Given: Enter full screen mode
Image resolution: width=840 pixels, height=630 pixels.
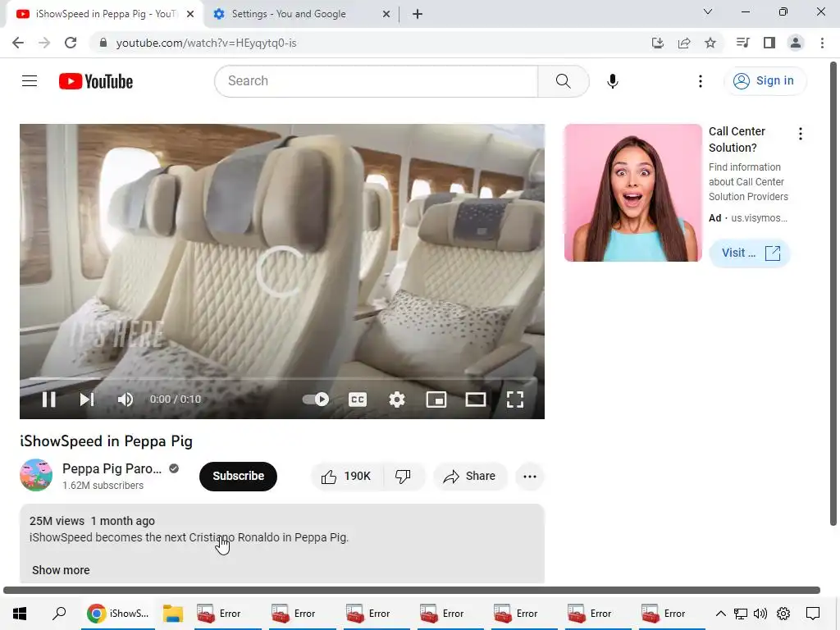Looking at the screenshot, I should point(515,399).
